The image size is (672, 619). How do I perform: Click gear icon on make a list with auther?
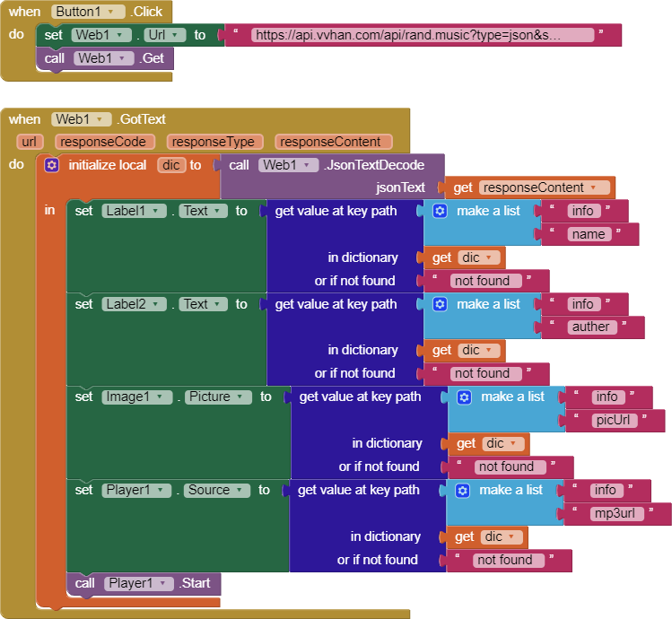coord(440,304)
